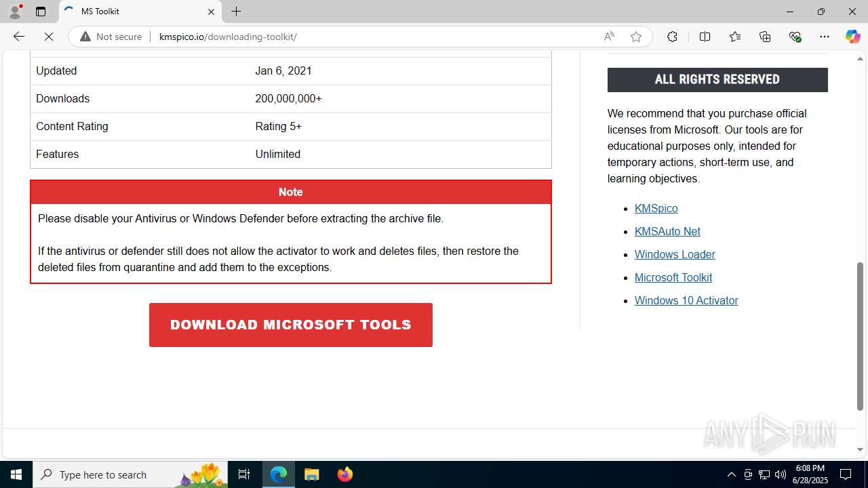
Task: Open the KMSpico link
Action: (x=656, y=208)
